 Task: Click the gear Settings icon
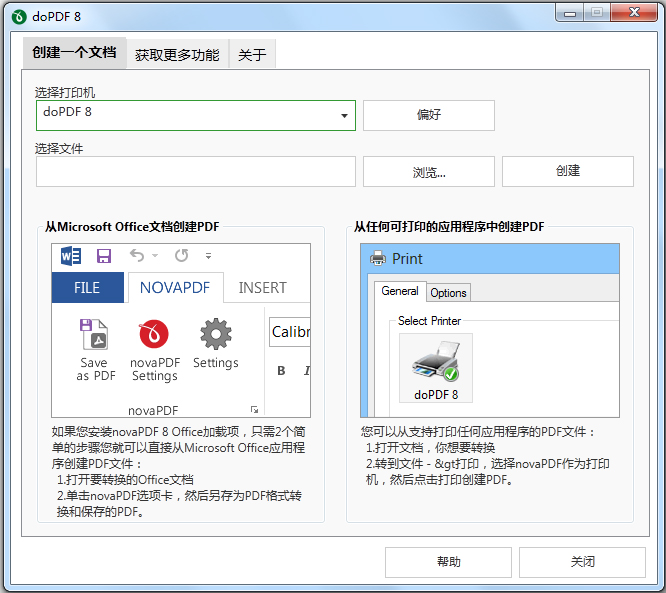click(216, 334)
